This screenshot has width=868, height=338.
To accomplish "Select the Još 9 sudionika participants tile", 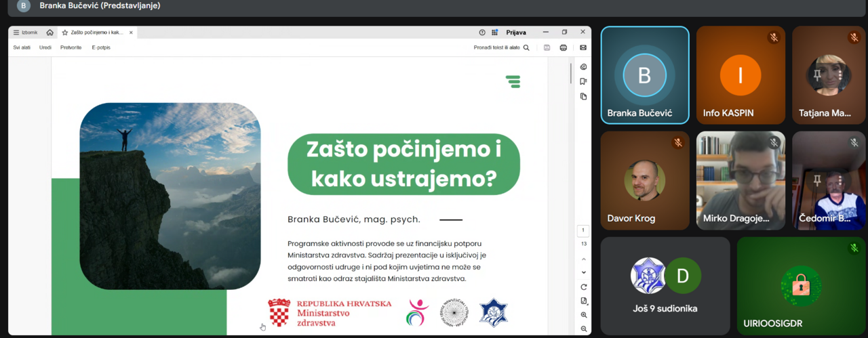I will point(665,286).
